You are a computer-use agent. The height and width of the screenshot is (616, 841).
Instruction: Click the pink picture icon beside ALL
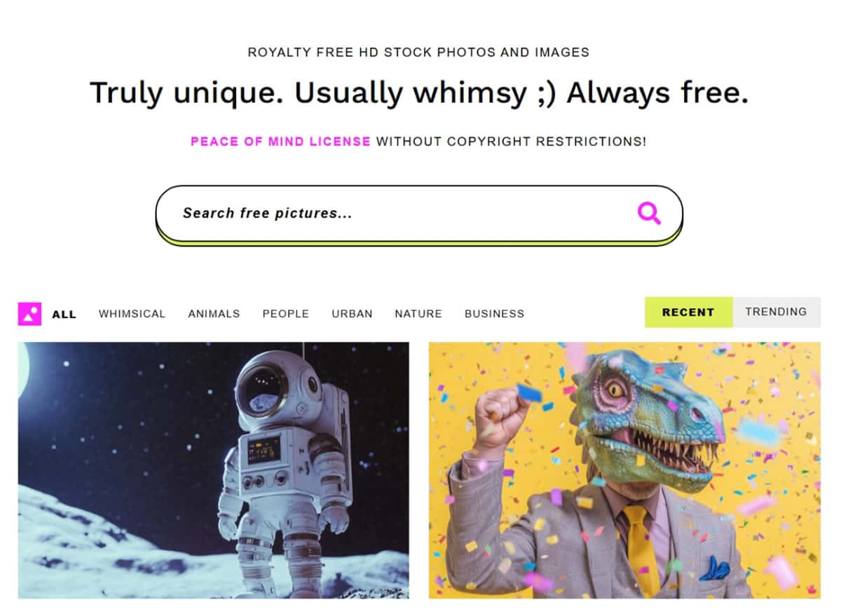[29, 314]
